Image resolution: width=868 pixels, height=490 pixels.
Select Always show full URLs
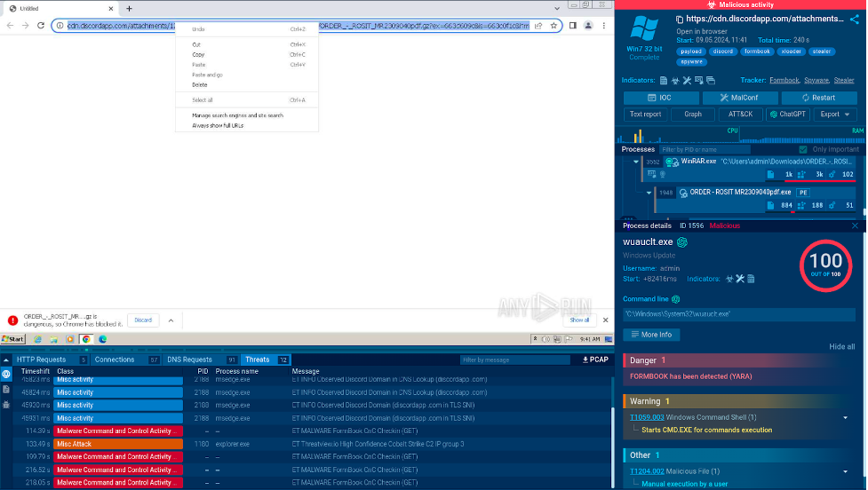click(247, 125)
